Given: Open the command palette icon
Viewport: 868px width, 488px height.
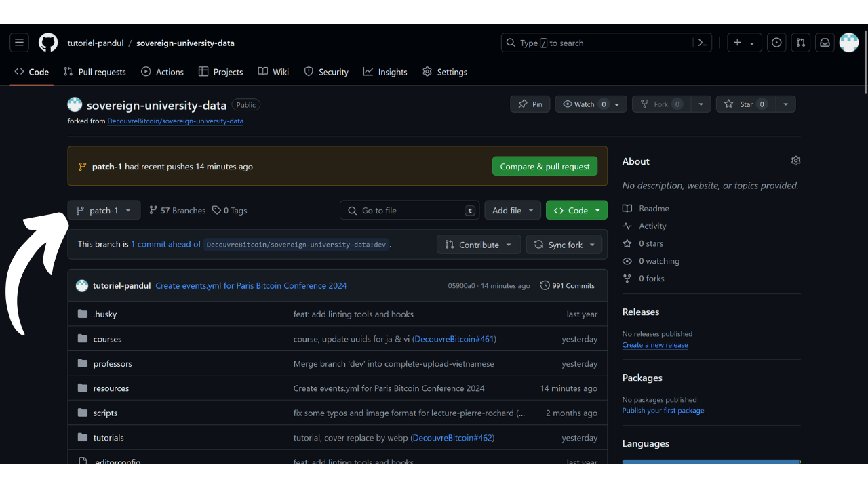Looking at the screenshot, I should coord(703,43).
